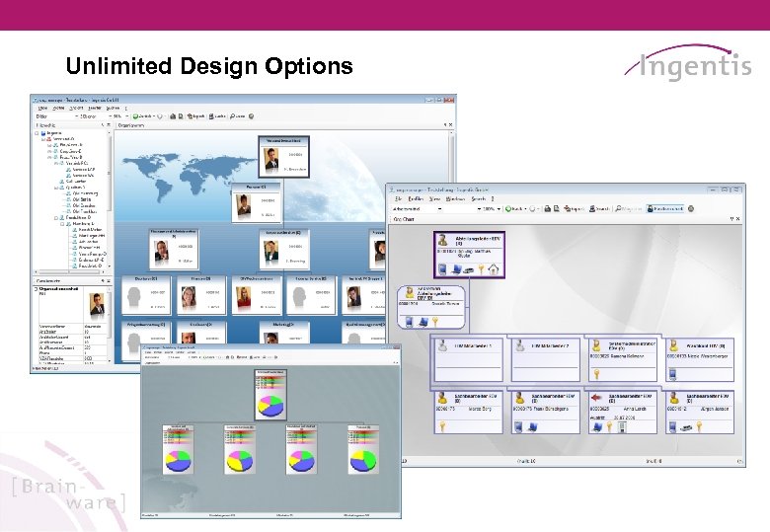
Task: Open View menu in Org Chart window
Action: point(434,198)
